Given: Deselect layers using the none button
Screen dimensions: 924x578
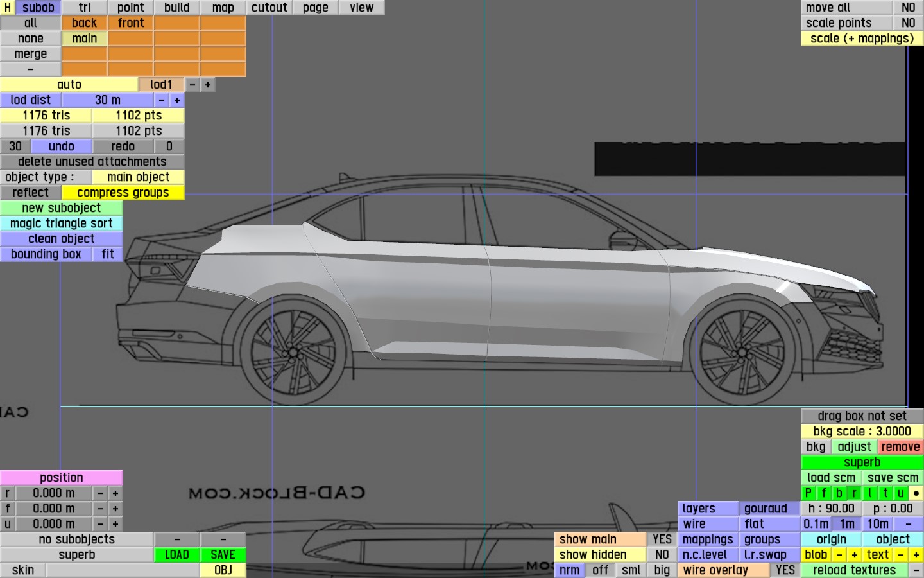Looking at the screenshot, I should click(31, 39).
